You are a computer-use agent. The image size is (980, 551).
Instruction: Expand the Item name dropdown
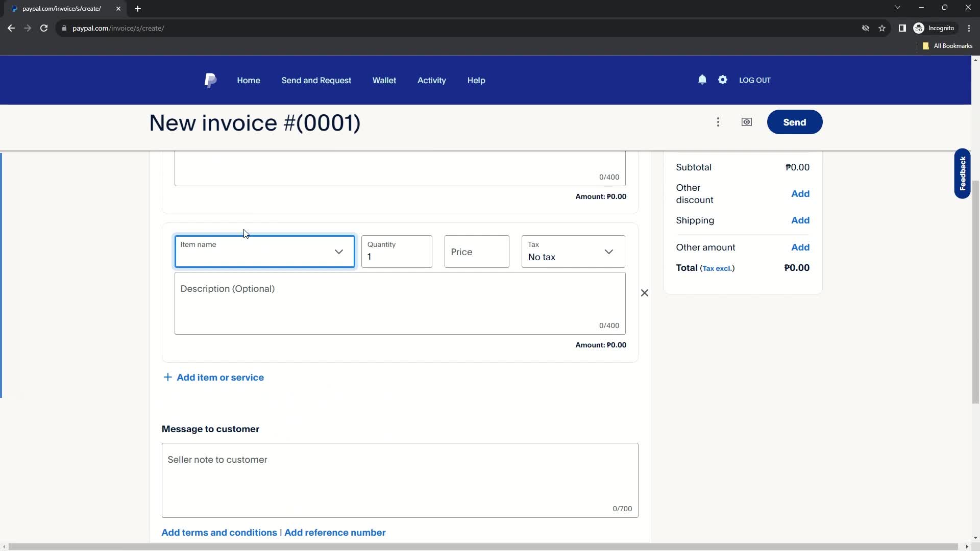[x=339, y=252]
